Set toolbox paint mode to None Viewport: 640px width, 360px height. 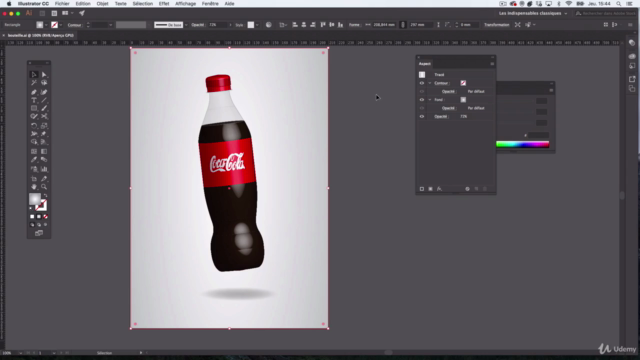(45, 217)
